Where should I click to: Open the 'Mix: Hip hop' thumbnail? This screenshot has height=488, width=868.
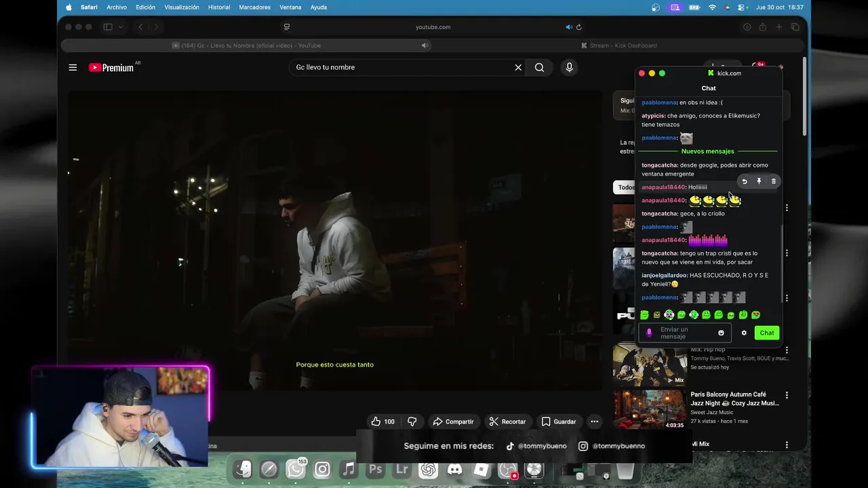coord(650,365)
